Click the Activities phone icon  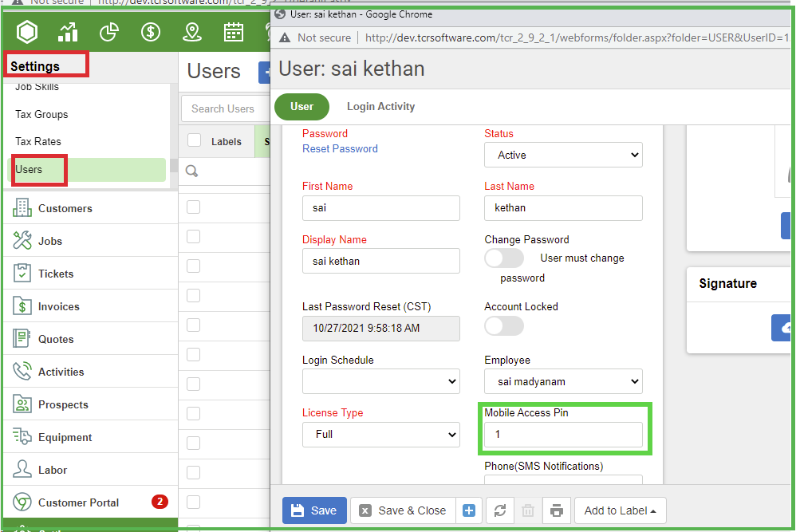22,372
